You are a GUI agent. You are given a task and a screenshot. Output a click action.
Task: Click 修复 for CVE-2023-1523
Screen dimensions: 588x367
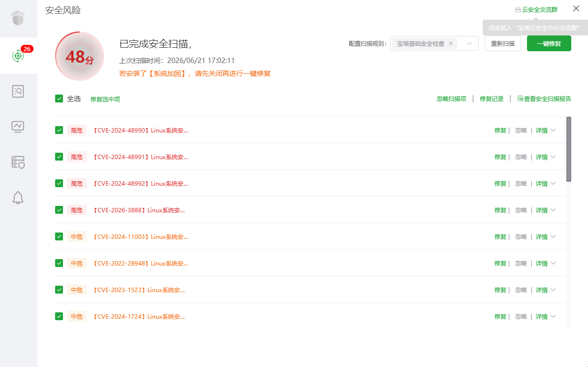click(500, 290)
